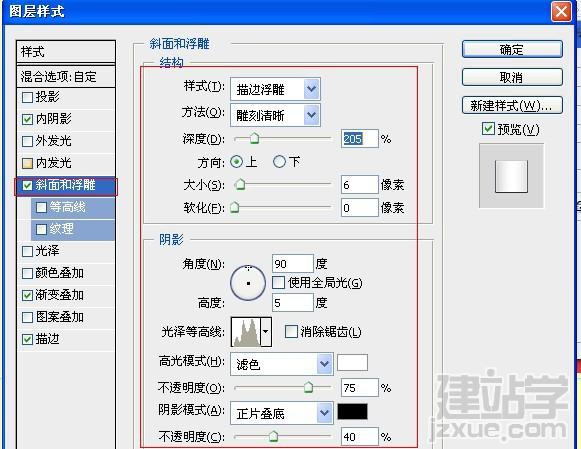Click the 大小 size input field
This screenshot has width=581, height=449.
(359, 184)
